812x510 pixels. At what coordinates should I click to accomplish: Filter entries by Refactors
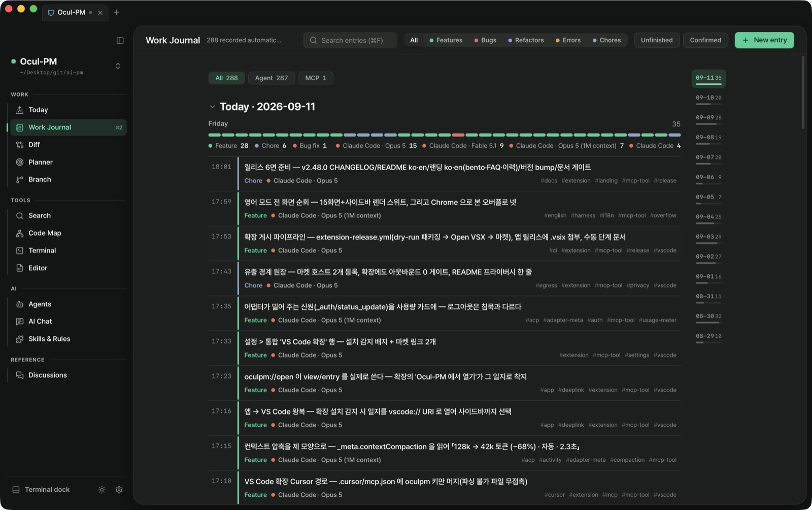coord(526,40)
